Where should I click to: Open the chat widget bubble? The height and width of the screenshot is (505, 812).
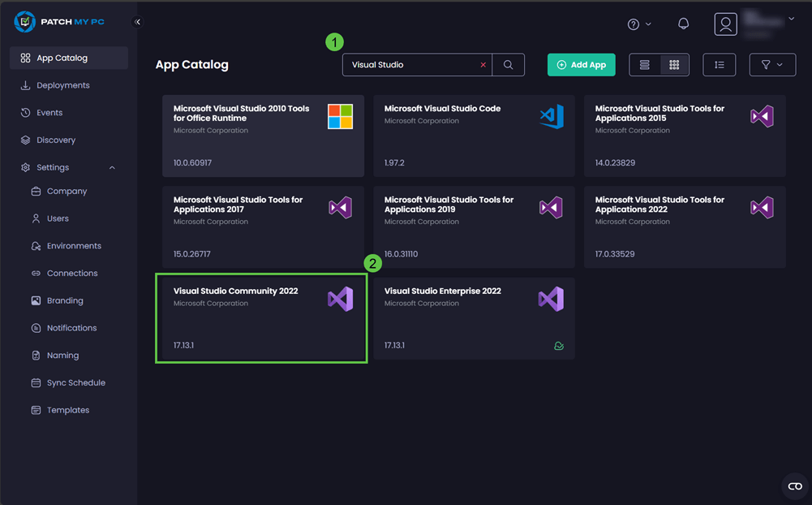(795, 486)
